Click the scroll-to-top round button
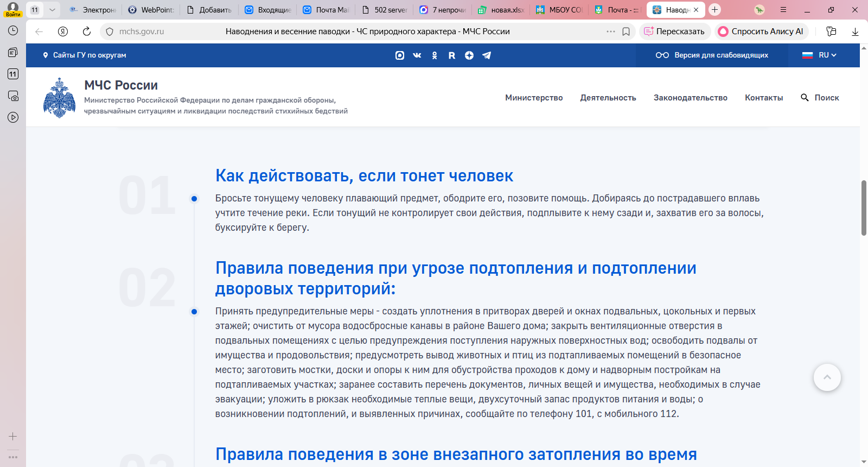Screen dimensions: 868x467 (x=827, y=377)
